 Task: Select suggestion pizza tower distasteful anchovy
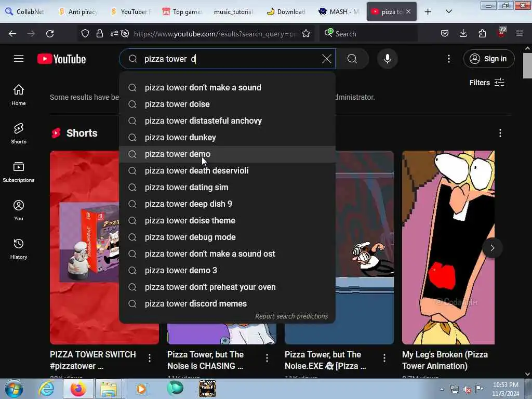228,121
